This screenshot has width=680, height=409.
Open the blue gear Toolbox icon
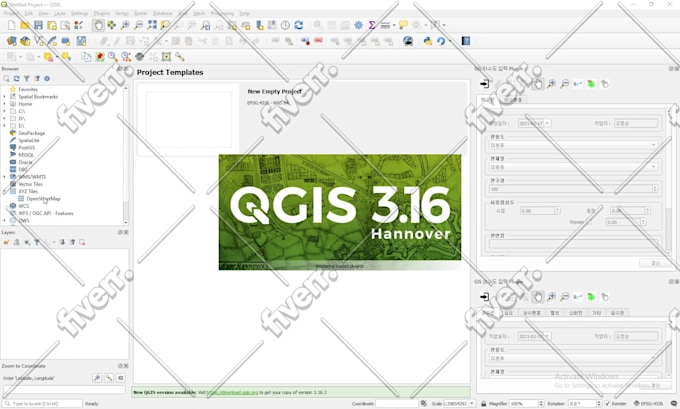coord(358,25)
